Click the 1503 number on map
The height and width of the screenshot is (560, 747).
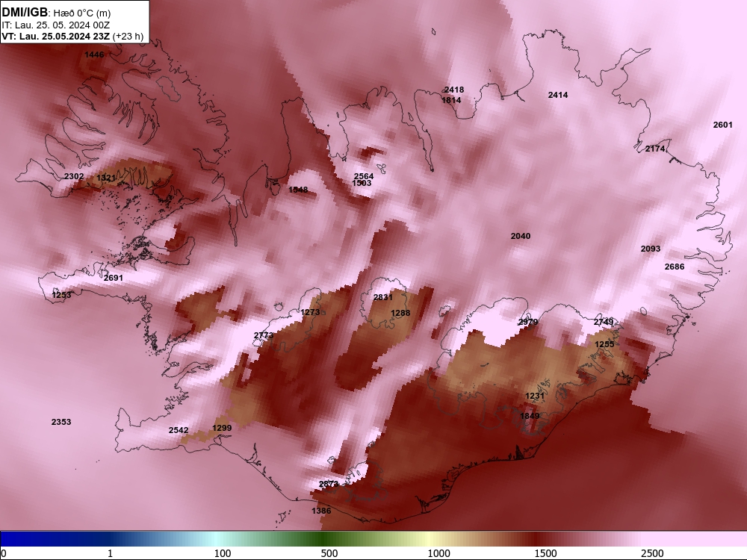pos(362,183)
